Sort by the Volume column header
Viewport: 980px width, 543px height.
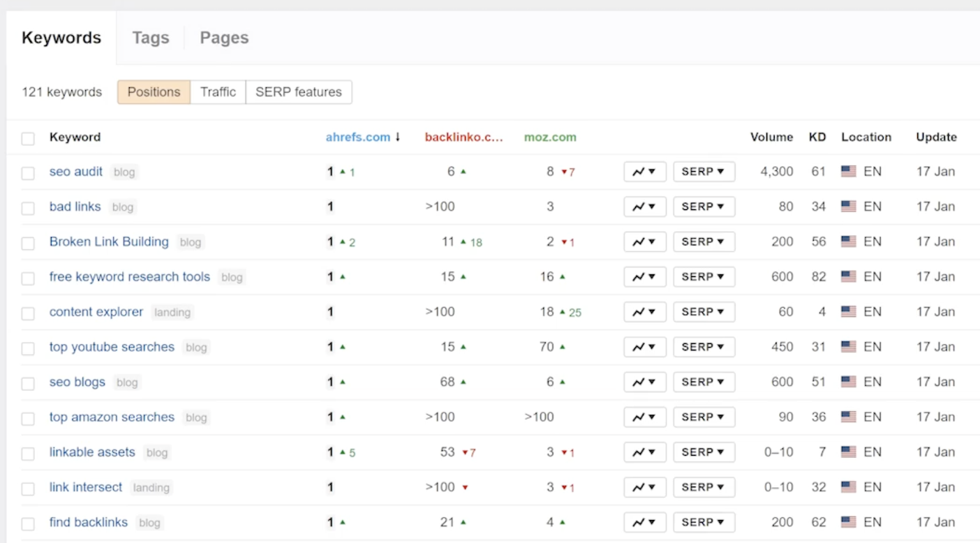pyautogui.click(x=771, y=137)
